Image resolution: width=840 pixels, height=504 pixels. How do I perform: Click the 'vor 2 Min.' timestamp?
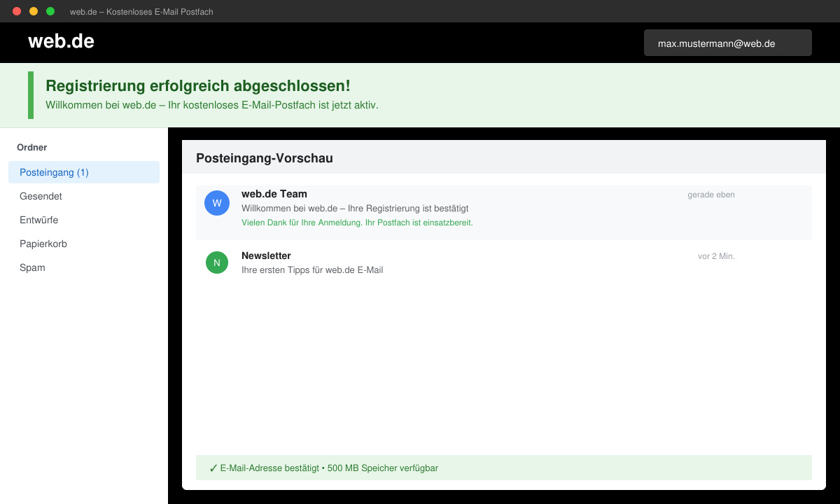click(x=716, y=256)
